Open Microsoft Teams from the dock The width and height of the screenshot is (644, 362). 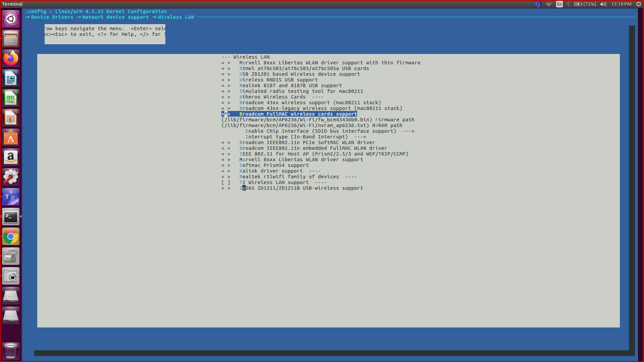pyautogui.click(x=11, y=197)
